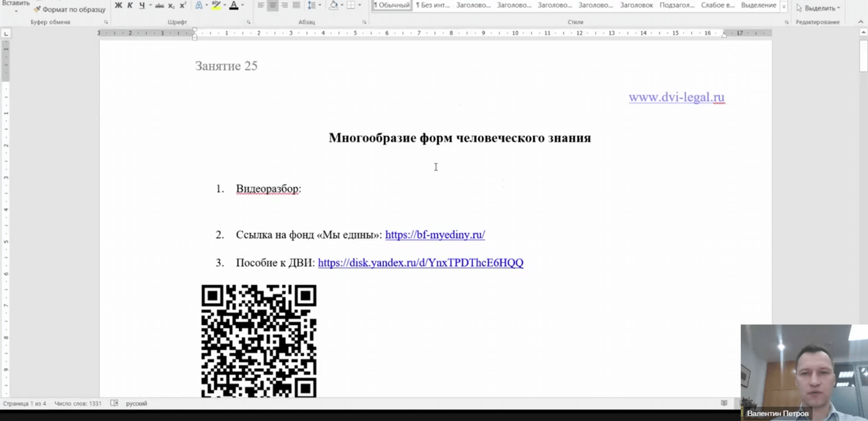Image resolution: width=868 pixels, height=421 pixels.
Task: Open the disk.yandex.ru link
Action: point(421,263)
